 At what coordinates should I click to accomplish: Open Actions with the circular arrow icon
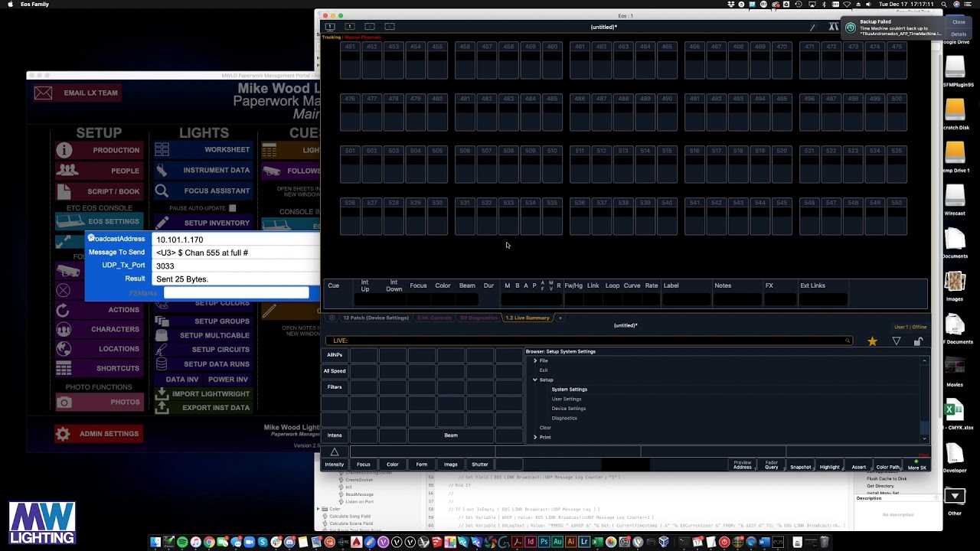click(63, 310)
